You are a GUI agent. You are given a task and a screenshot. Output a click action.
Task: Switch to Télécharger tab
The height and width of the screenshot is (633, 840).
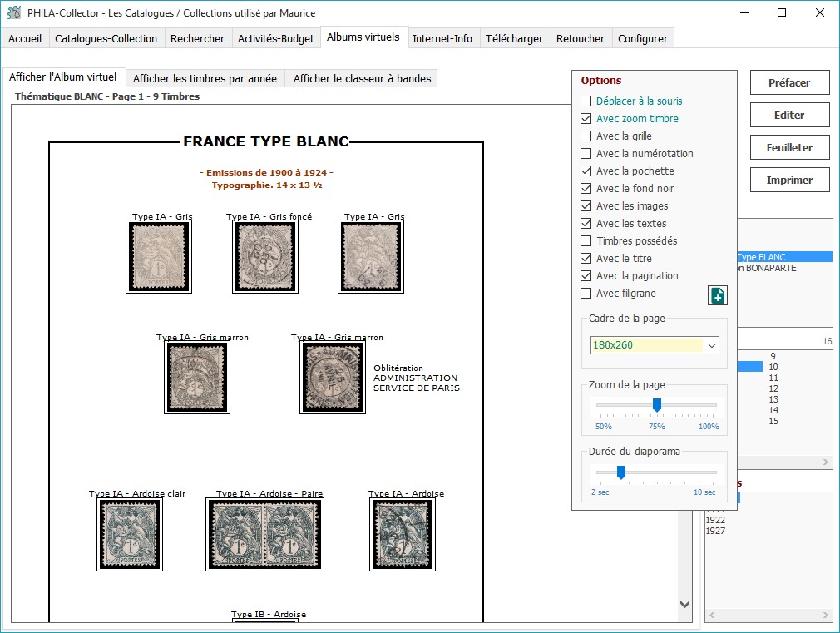point(514,38)
